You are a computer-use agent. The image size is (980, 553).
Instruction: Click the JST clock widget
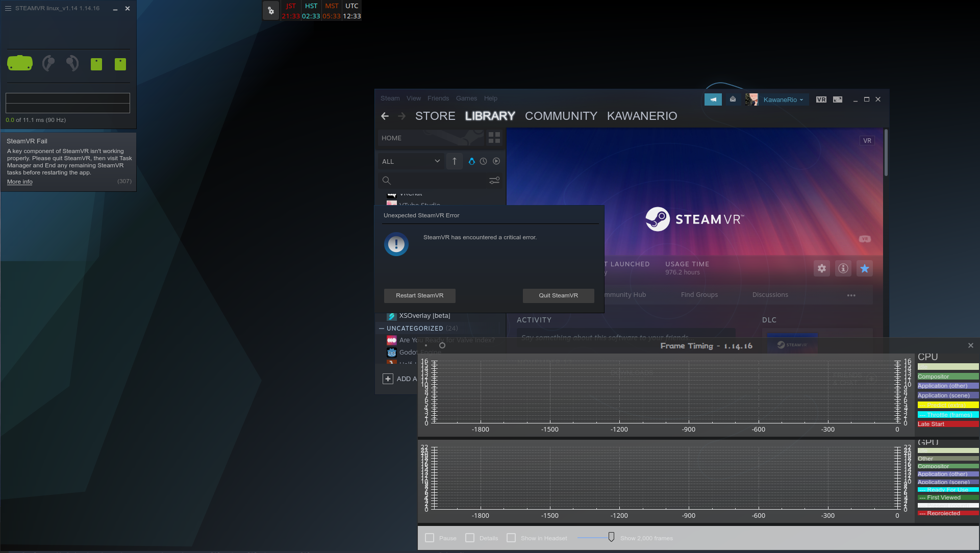pyautogui.click(x=291, y=11)
